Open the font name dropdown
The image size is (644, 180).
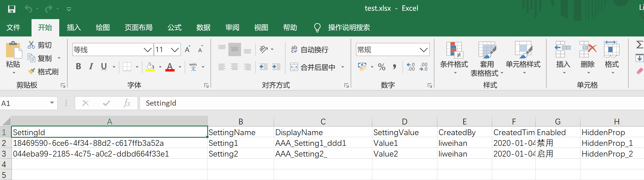coord(148,50)
